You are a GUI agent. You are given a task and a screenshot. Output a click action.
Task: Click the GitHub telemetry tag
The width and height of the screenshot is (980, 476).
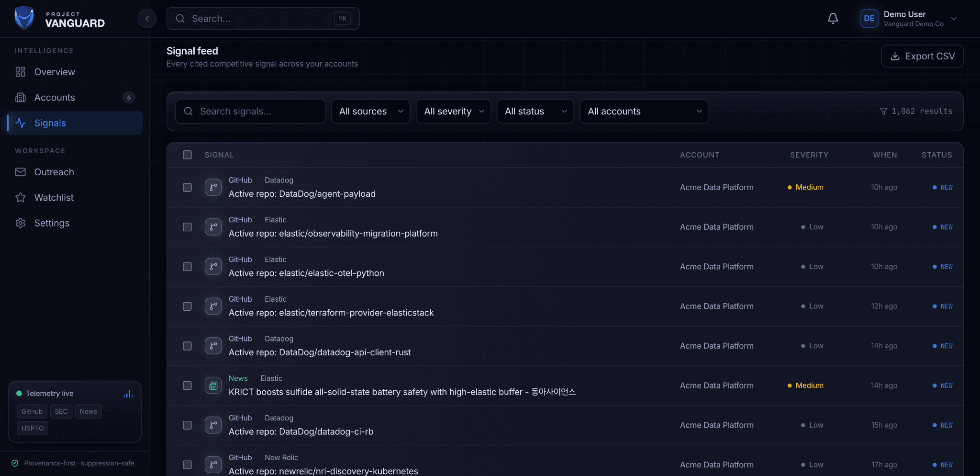coord(32,411)
